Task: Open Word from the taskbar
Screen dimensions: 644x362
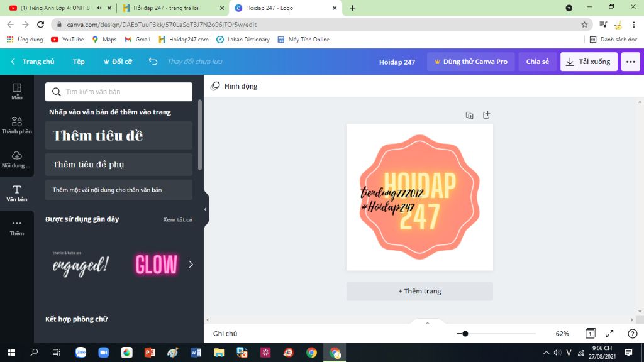Action: 196,353
